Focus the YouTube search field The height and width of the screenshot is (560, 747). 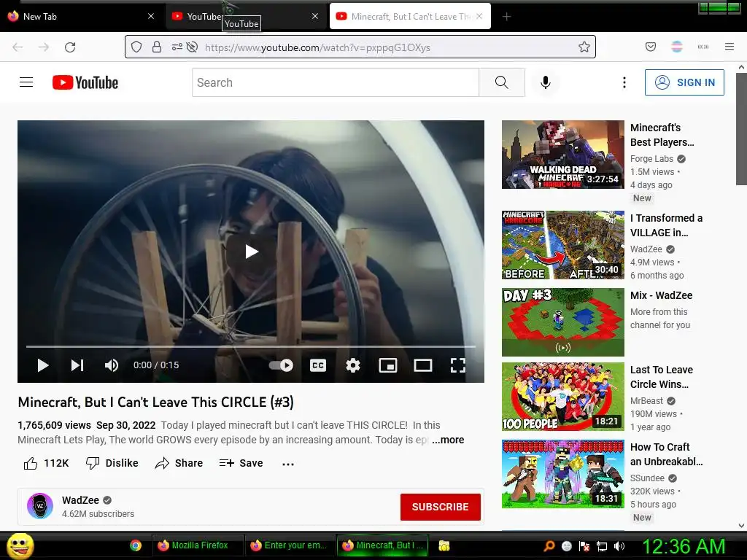(x=336, y=82)
